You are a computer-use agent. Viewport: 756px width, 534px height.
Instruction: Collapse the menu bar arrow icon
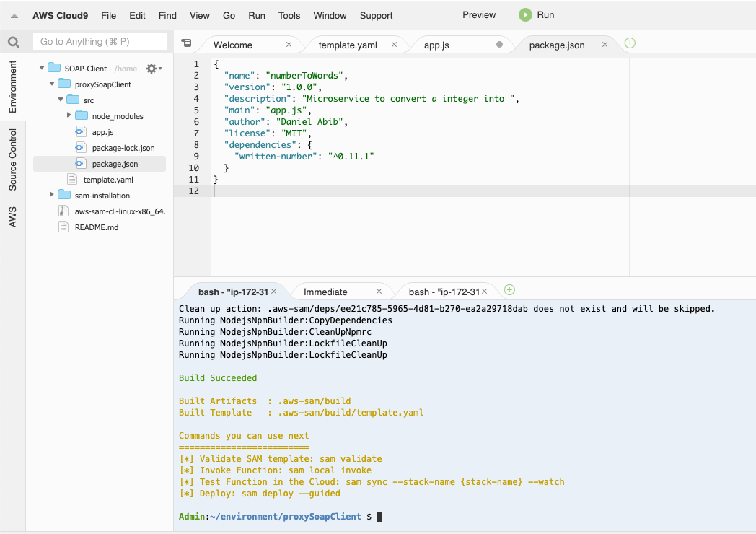(14, 16)
